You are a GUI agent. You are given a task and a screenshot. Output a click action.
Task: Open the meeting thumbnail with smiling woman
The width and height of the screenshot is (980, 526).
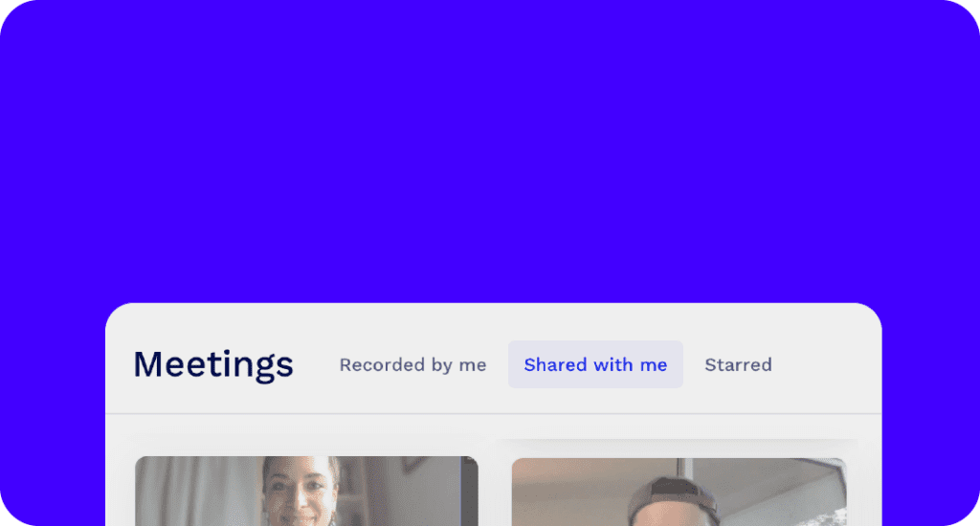click(x=307, y=491)
